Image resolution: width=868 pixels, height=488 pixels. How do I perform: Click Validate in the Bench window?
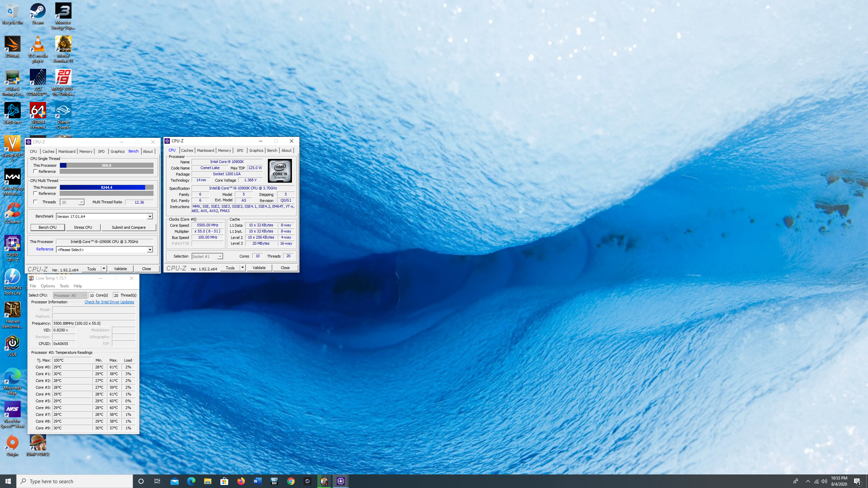120,269
